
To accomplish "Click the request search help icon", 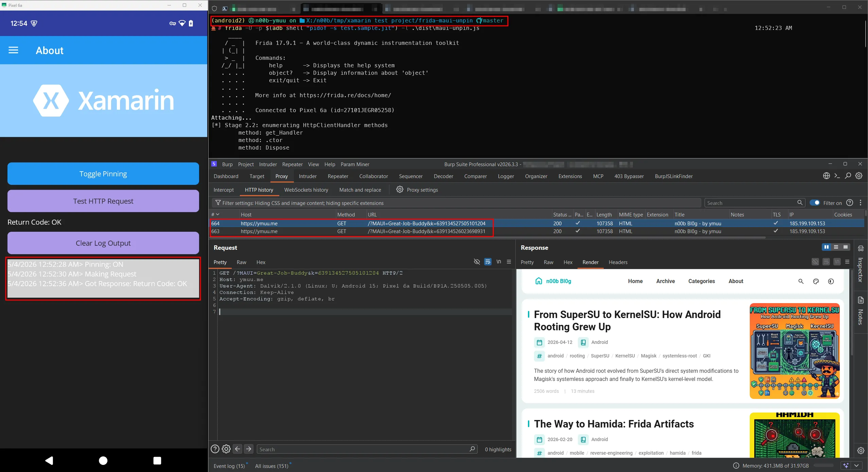I will coord(215,449).
